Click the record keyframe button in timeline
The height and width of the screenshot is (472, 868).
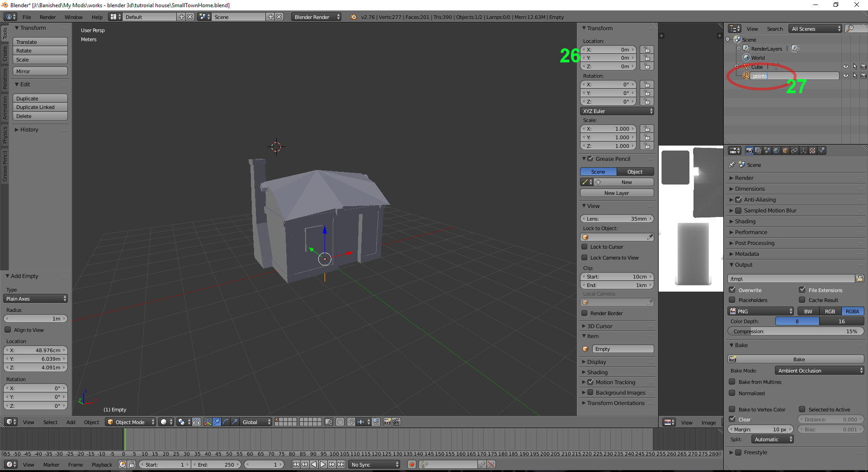tap(411, 464)
